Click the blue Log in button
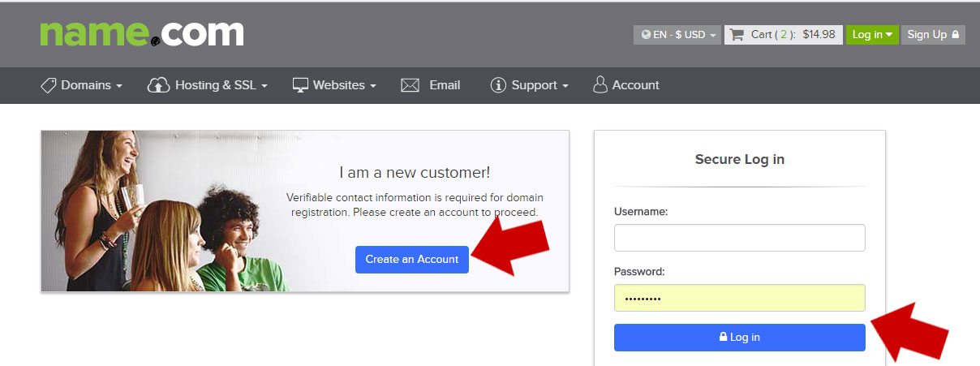Image resolution: width=980 pixels, height=366 pixels. [740, 338]
